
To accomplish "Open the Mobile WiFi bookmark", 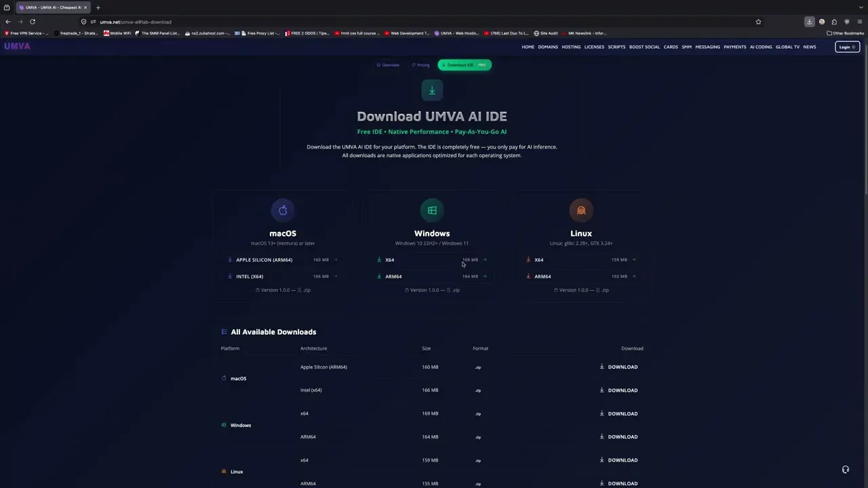I will coord(117,33).
